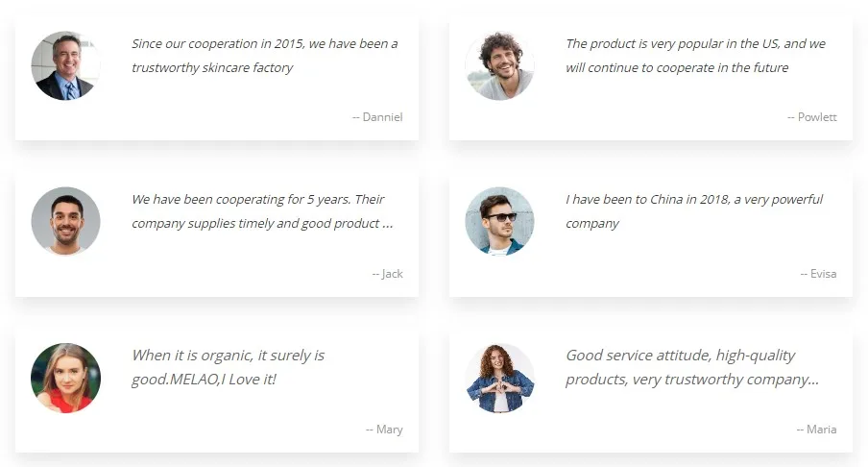This screenshot has width=868, height=467.
Task: Select the 'product is very popular in the US' quote
Action: 695,44
